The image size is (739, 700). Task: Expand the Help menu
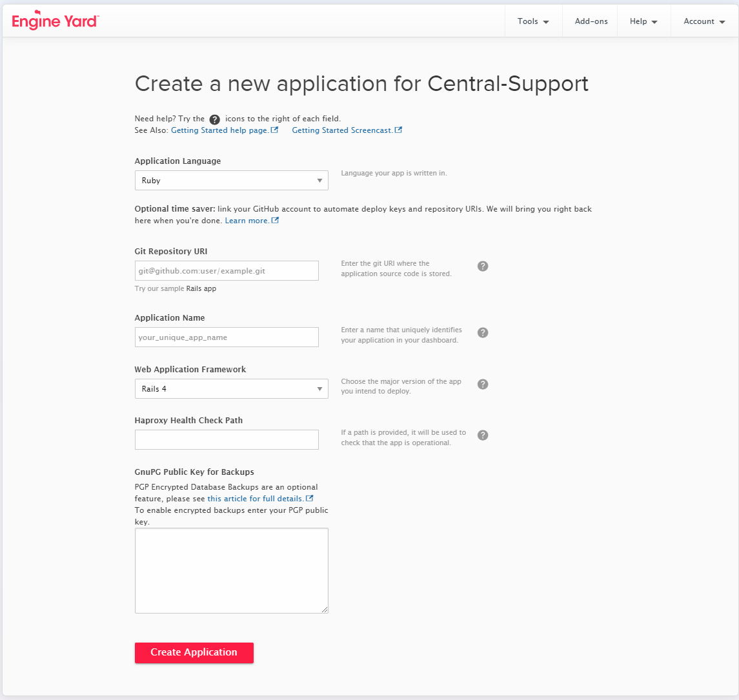pos(643,21)
